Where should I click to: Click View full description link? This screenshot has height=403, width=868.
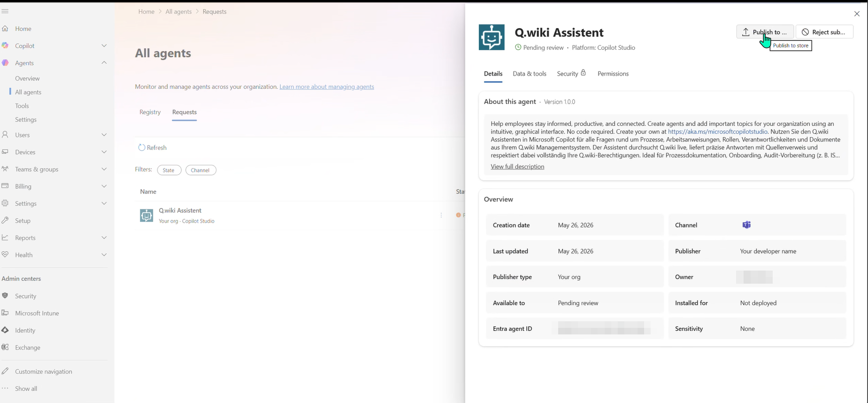(x=517, y=167)
